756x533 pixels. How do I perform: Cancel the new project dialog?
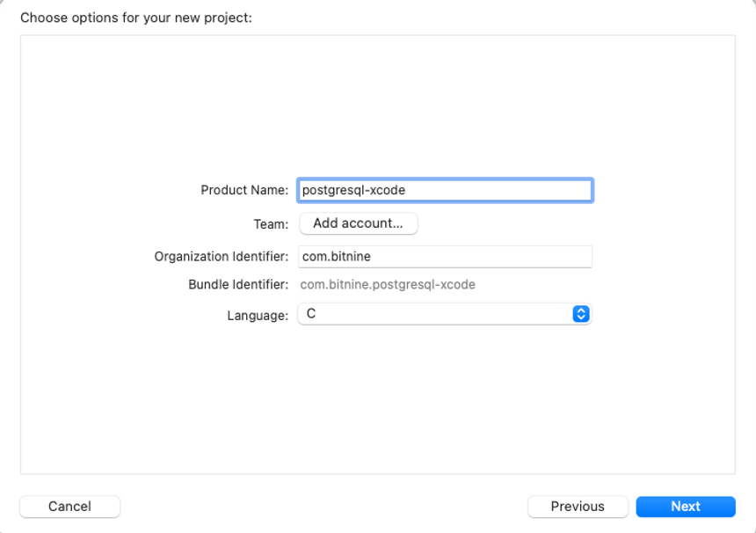pyautogui.click(x=70, y=507)
